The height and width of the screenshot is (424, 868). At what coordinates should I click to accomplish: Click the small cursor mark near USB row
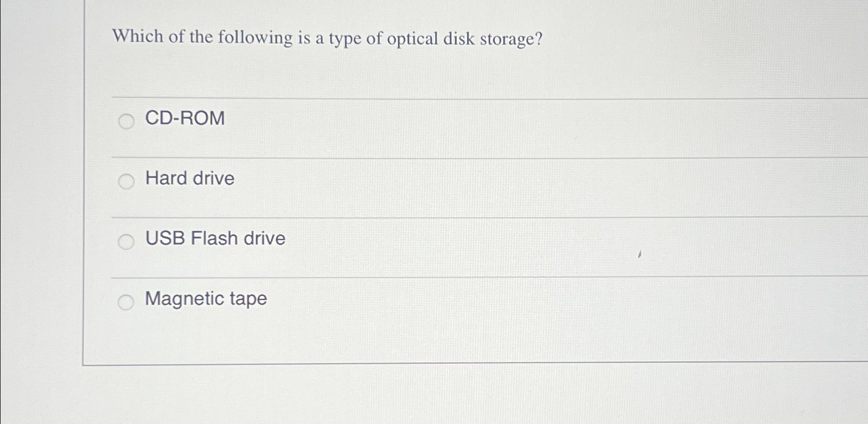point(640,254)
